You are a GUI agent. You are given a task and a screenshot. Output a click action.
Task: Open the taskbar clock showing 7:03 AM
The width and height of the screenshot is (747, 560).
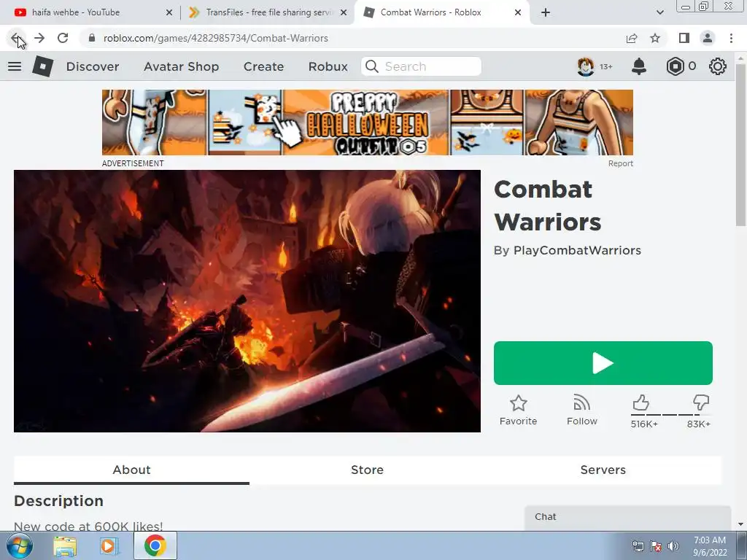(x=709, y=546)
